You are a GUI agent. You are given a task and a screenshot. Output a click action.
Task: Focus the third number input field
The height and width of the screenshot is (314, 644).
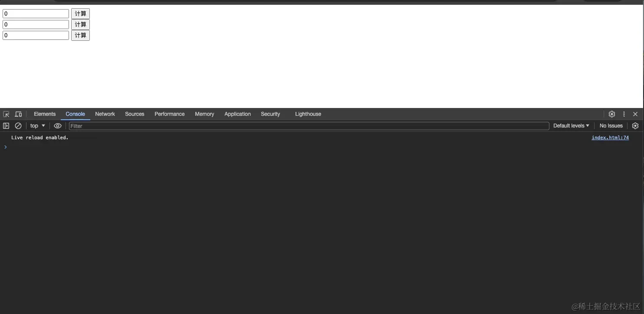coord(36,35)
